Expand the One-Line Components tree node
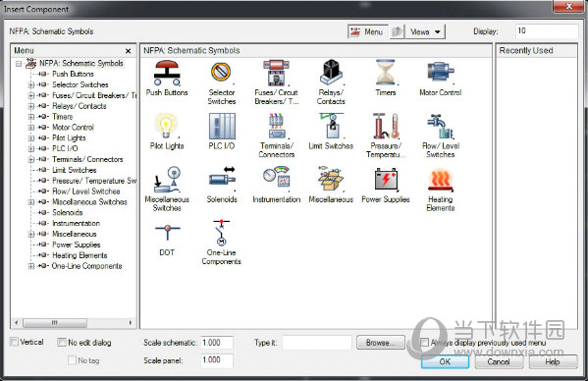This screenshot has width=588, height=381. tap(31, 266)
